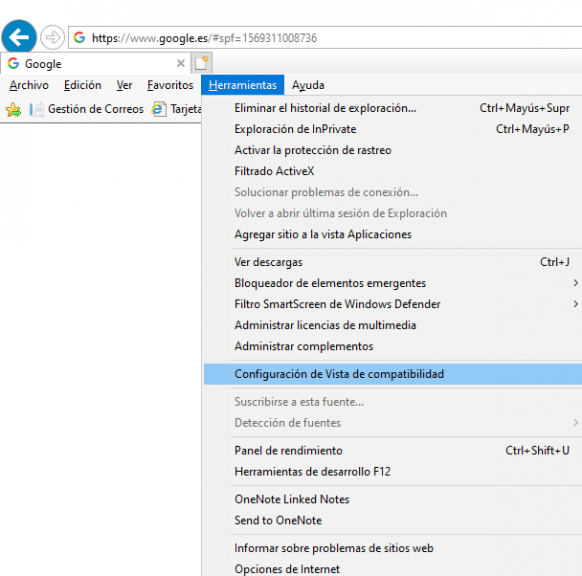582x576 pixels.
Task: Click the blue Back arrow button
Action: [x=19, y=37]
